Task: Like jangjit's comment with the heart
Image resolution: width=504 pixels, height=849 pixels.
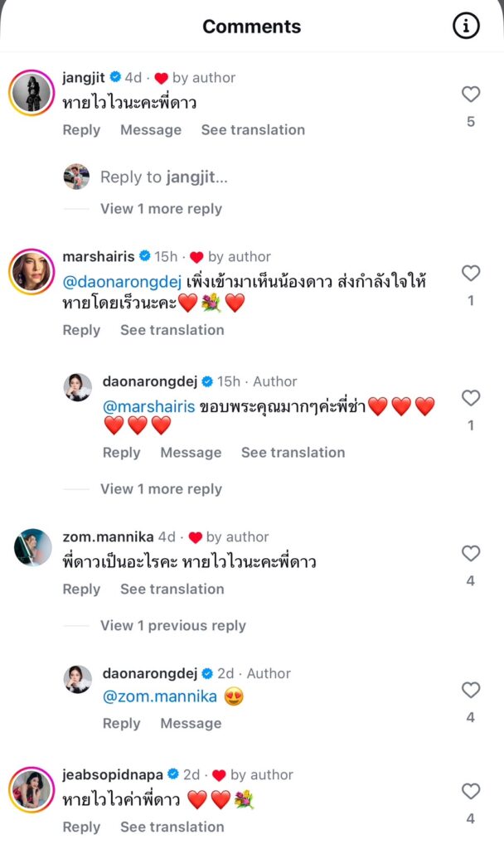Action: tap(471, 95)
